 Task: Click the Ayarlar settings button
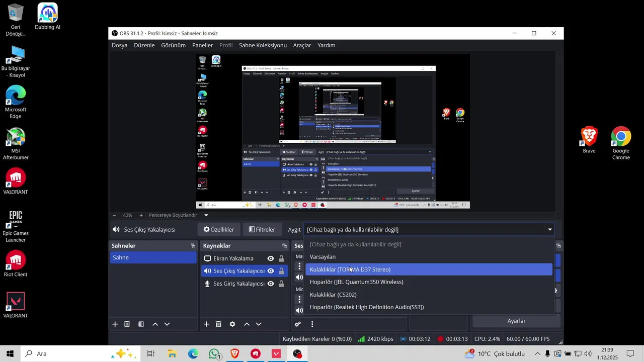(x=516, y=321)
